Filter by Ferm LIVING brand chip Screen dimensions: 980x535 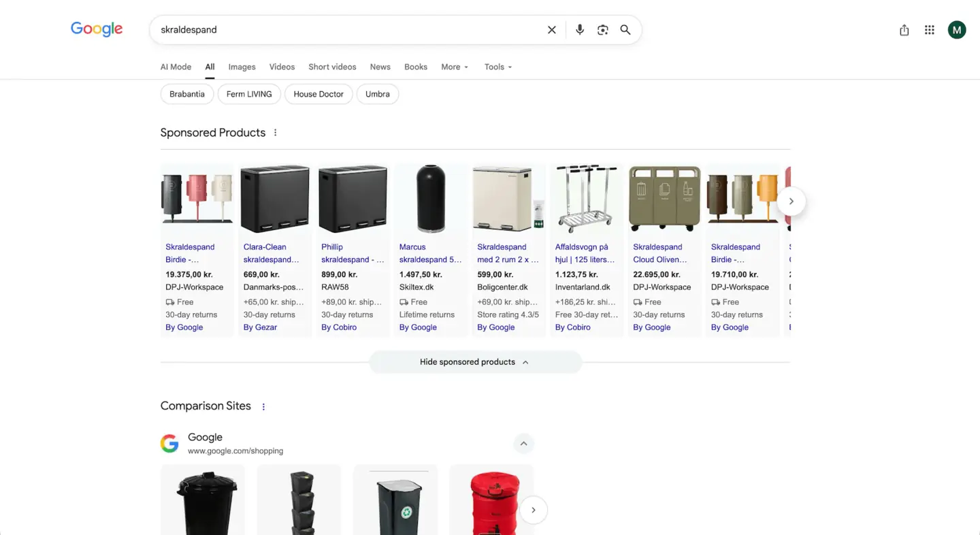(249, 94)
